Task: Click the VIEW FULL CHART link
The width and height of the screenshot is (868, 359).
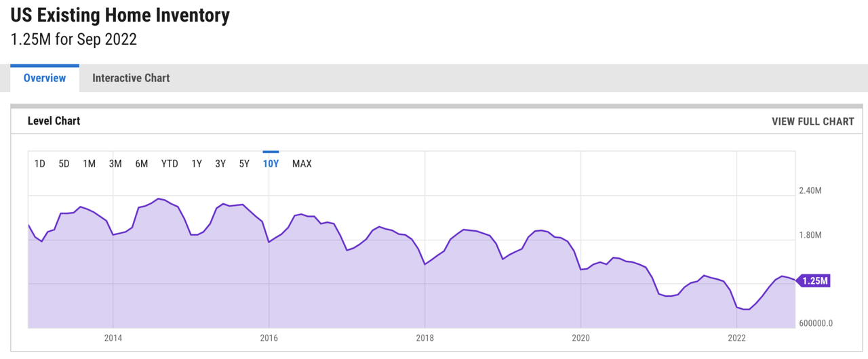Action: click(813, 121)
